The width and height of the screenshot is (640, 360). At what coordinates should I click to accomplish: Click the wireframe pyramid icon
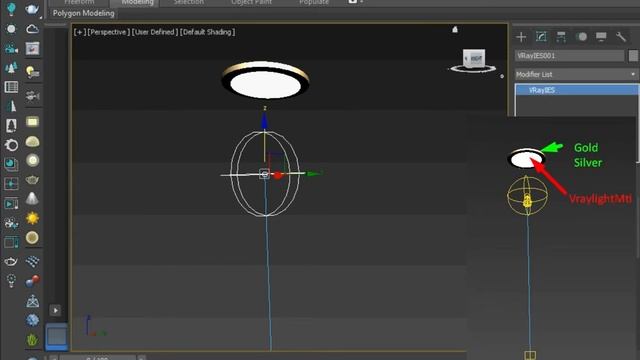(x=32, y=301)
